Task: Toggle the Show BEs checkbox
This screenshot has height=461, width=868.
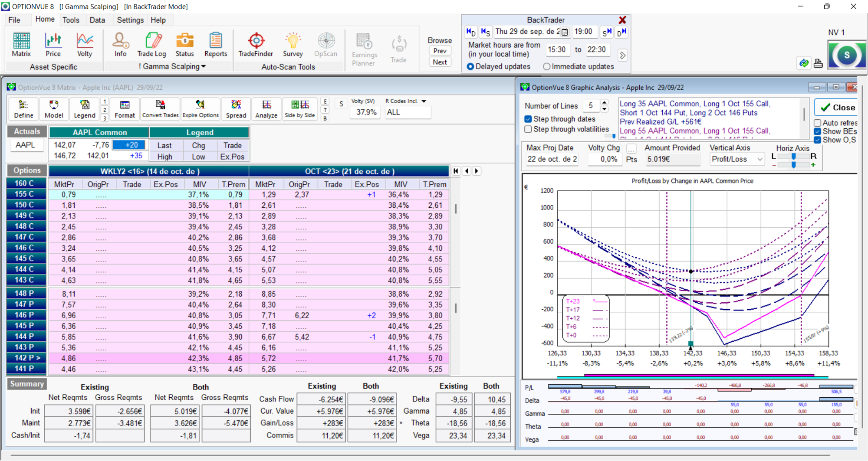Action: pyautogui.click(x=818, y=131)
